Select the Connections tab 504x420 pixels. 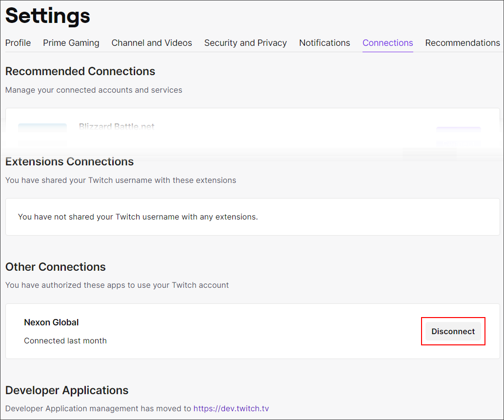[x=387, y=43]
